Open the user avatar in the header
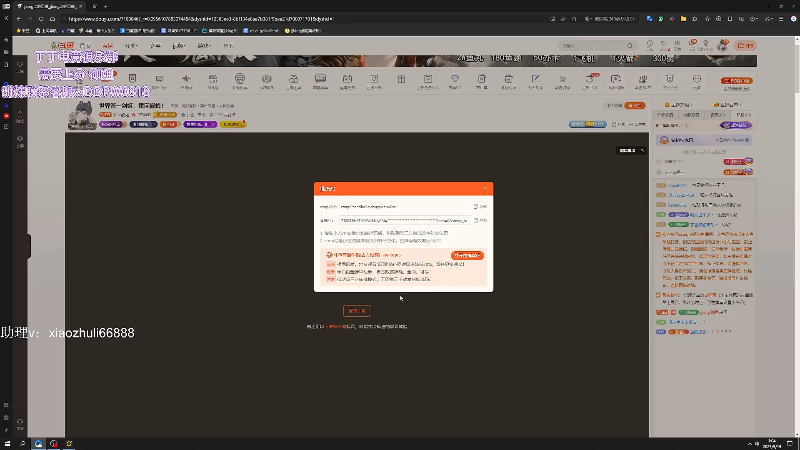 tap(722, 45)
